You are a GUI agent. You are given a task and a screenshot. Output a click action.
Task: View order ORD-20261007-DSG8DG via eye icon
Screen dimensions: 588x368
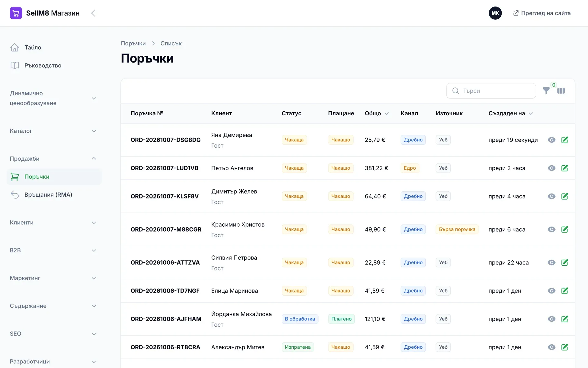click(552, 140)
